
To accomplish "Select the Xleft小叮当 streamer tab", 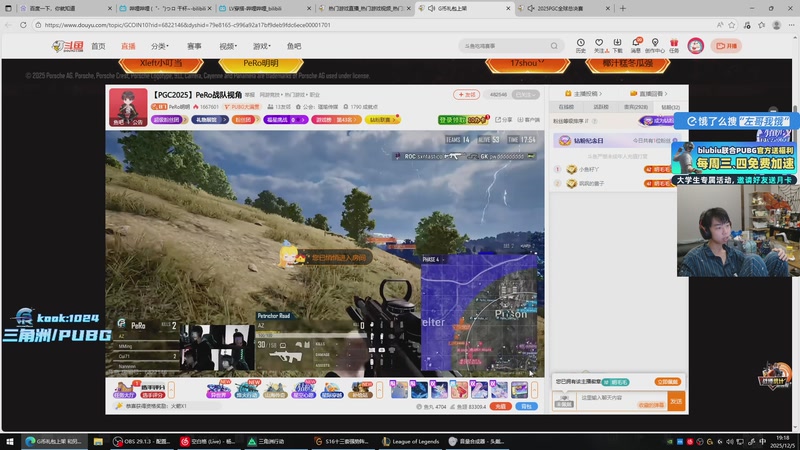I will click(x=161, y=64).
